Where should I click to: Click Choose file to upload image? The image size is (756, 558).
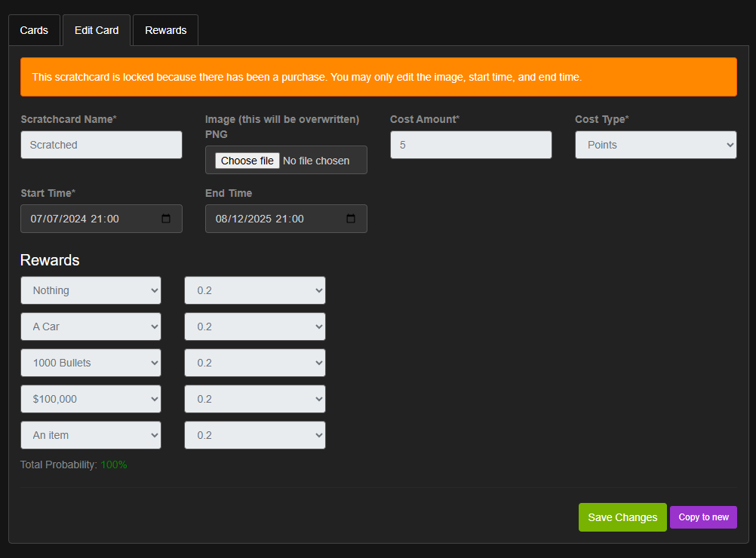coord(247,161)
